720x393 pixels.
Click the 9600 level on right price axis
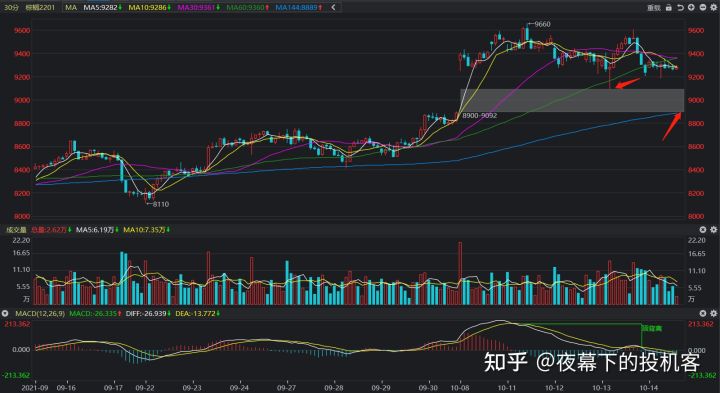pyautogui.click(x=696, y=31)
